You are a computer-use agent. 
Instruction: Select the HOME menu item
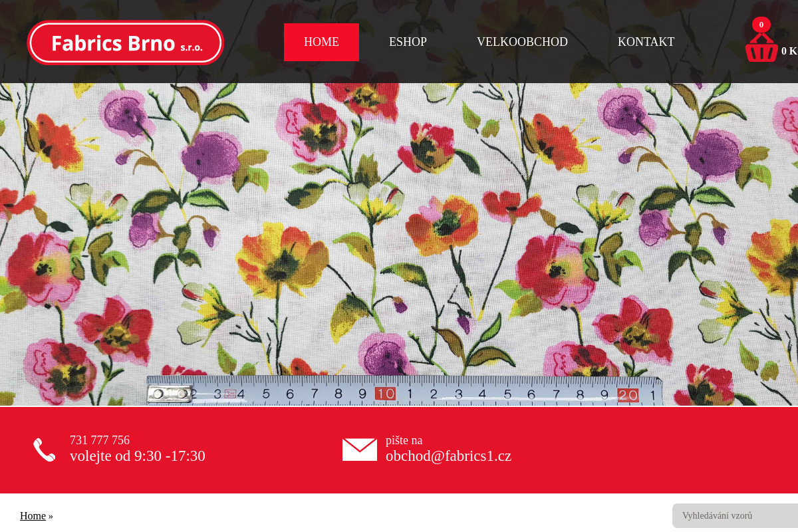(321, 42)
